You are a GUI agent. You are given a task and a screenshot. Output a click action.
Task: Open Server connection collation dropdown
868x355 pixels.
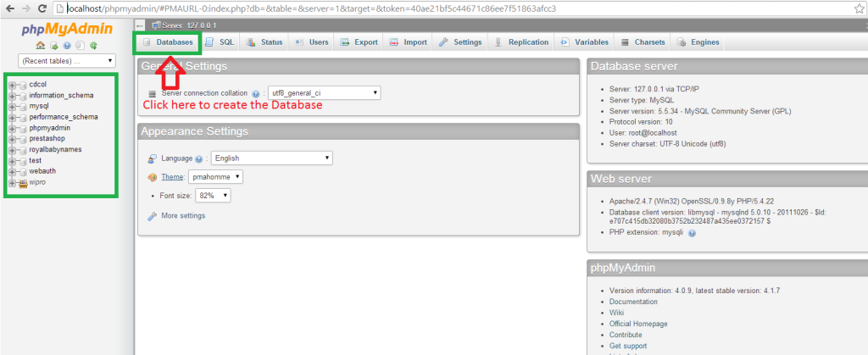tap(324, 93)
